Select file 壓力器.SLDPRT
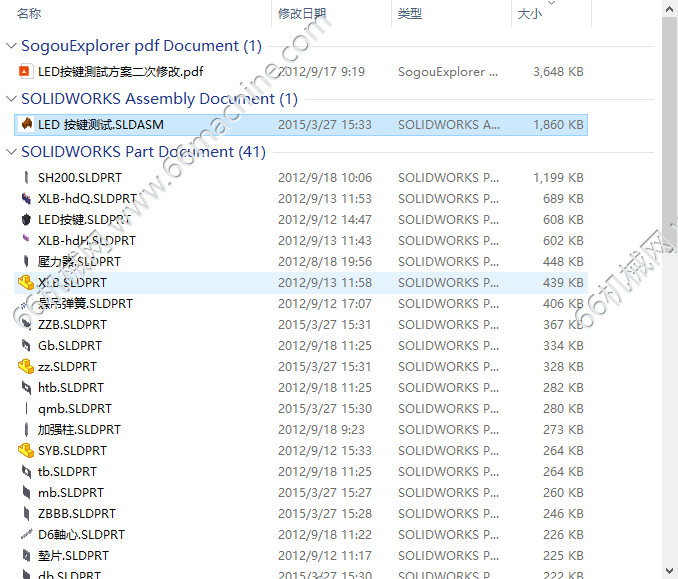Image resolution: width=678 pixels, height=579 pixels. 80,262
